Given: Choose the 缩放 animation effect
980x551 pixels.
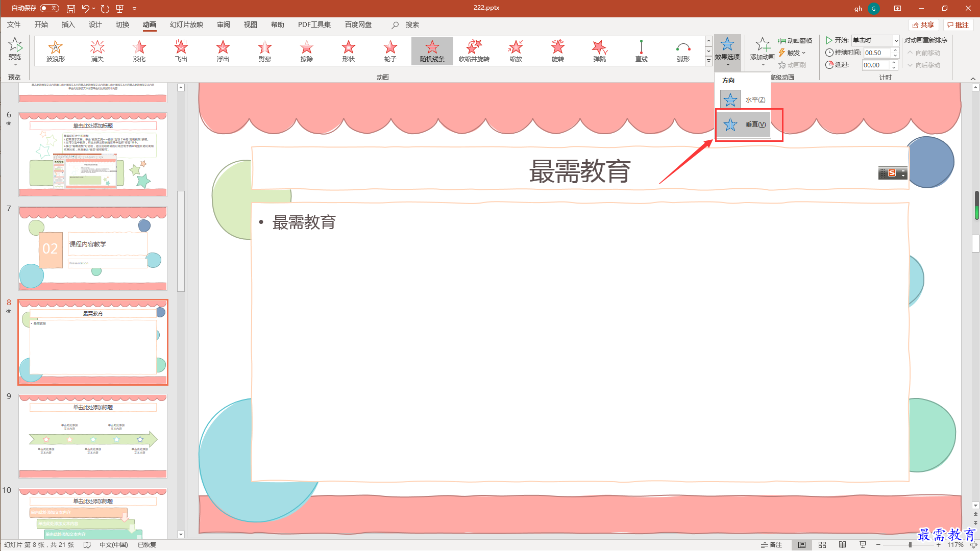Looking at the screenshot, I should (x=516, y=51).
